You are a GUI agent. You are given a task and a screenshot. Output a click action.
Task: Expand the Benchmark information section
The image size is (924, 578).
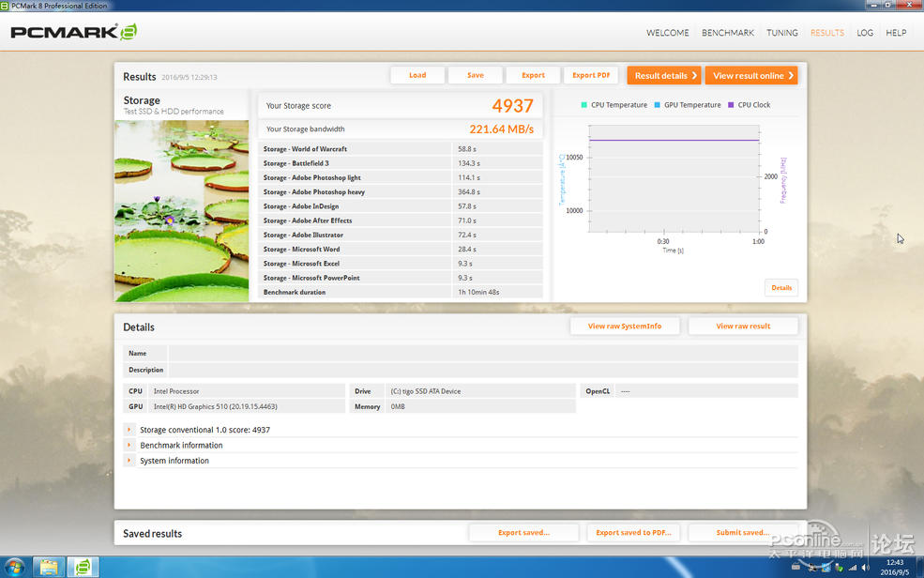click(x=129, y=446)
